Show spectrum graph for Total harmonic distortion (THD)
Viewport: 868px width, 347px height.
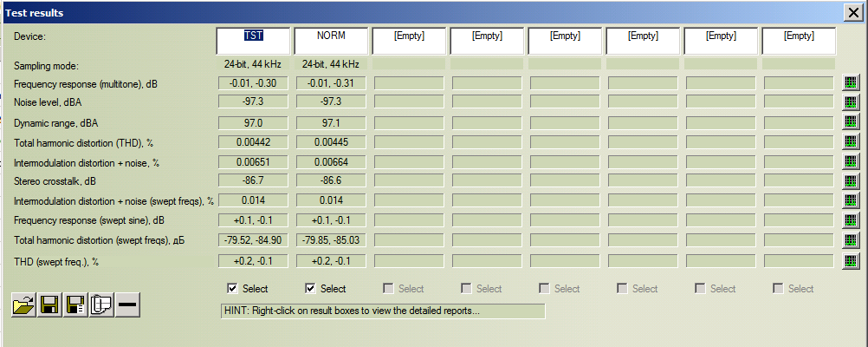851,141
